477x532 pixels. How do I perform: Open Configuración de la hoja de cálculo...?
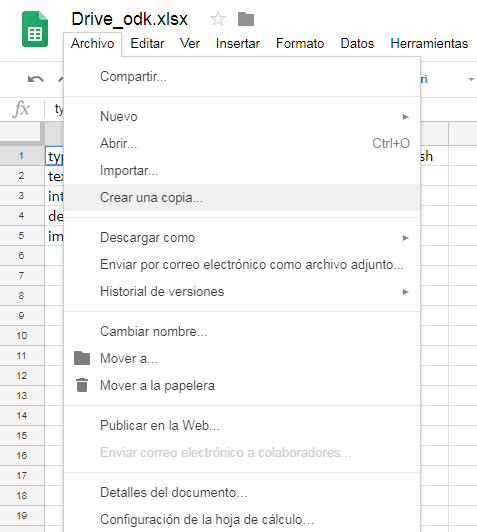(x=242, y=519)
